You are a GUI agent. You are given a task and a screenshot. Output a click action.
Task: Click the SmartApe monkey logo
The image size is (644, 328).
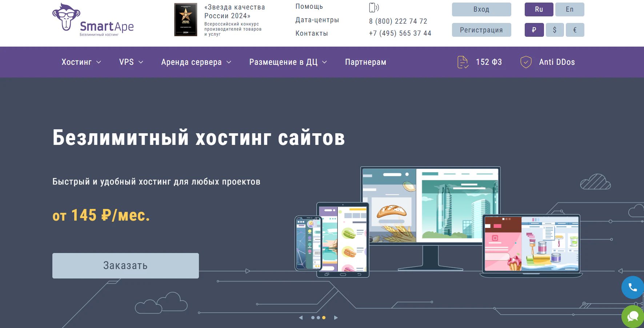pyautogui.click(x=93, y=20)
